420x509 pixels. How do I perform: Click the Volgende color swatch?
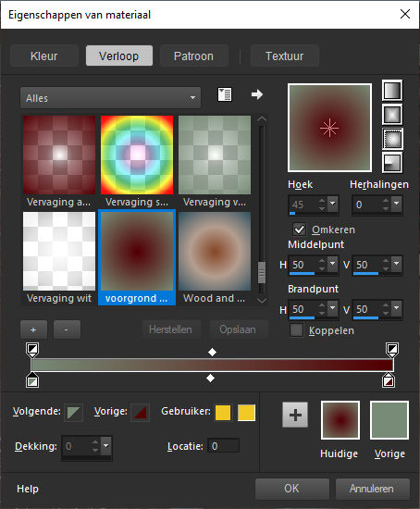(73, 413)
